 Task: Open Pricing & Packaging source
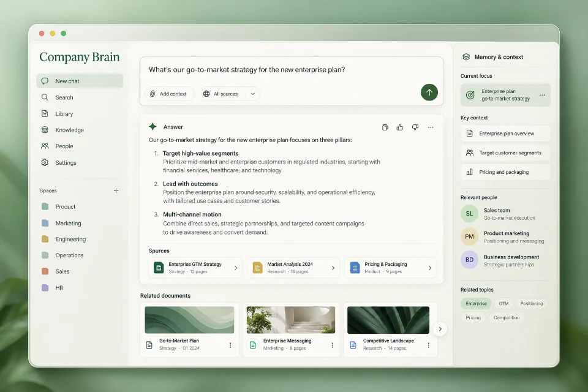[390, 268]
